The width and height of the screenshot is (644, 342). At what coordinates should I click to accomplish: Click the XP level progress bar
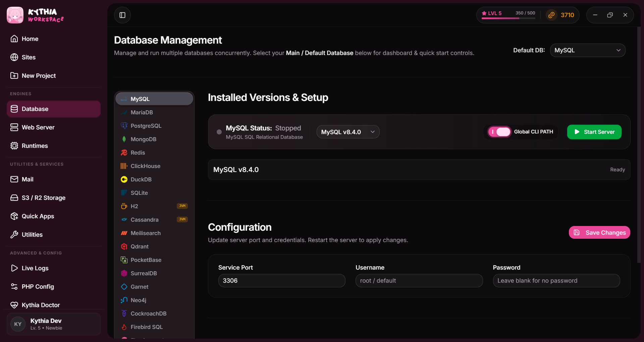click(508, 18)
